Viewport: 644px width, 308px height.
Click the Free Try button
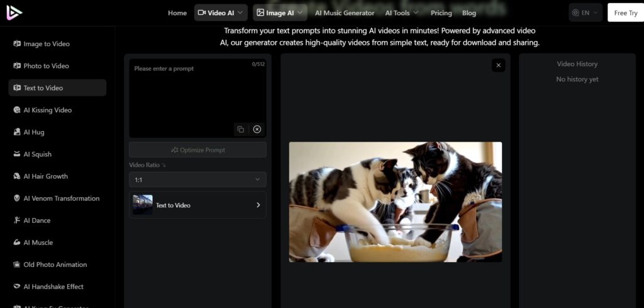[626, 13]
